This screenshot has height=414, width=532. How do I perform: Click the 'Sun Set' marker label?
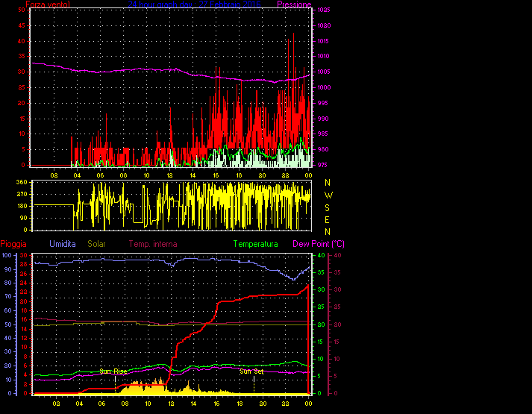pyautogui.click(x=251, y=371)
